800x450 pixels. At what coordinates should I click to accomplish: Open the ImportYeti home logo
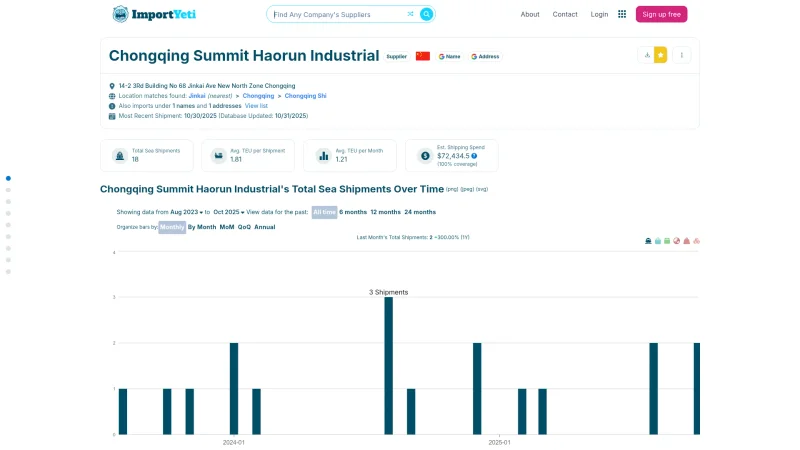(154, 14)
